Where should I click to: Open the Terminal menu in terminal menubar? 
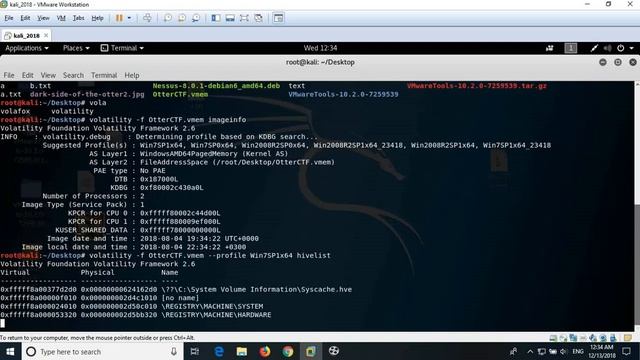104,75
